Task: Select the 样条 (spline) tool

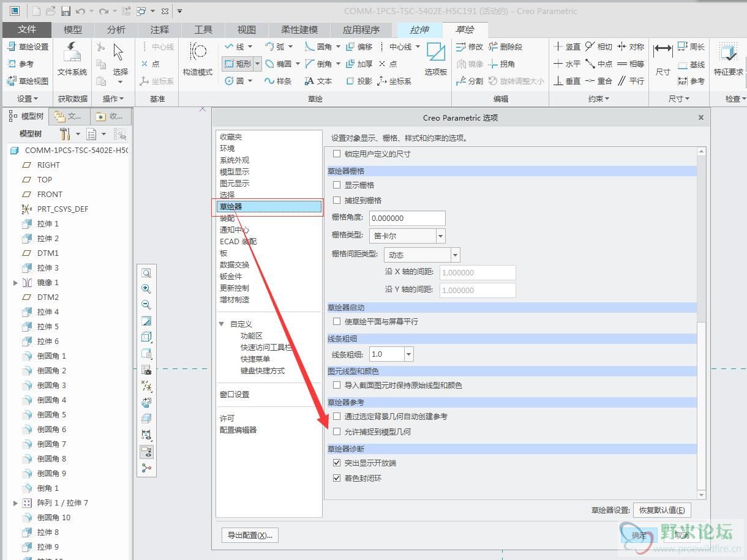Action: pos(278,81)
